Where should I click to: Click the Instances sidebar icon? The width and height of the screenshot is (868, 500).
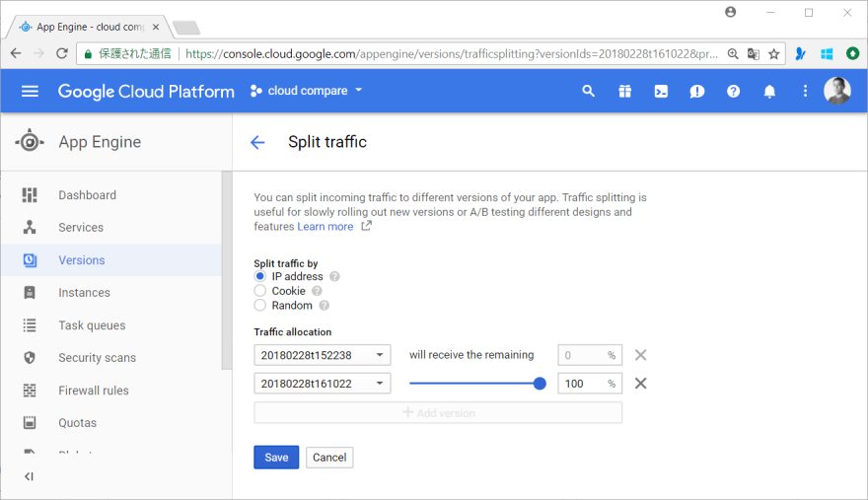tap(30, 292)
